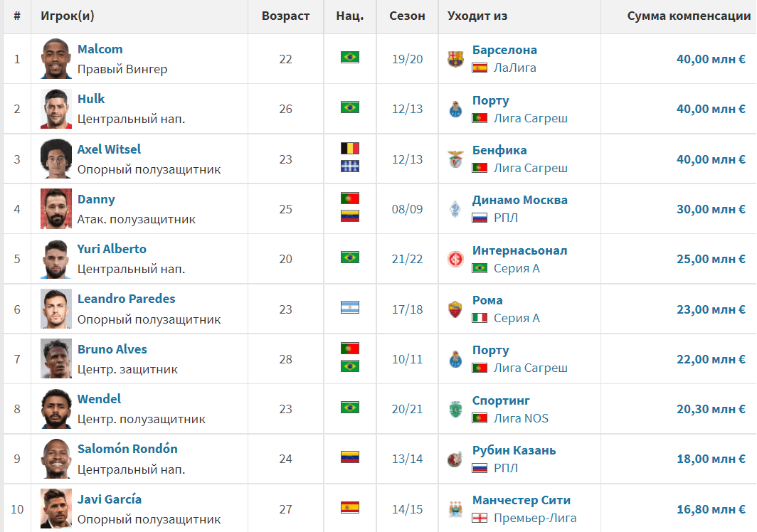
Task: Click Sporting club crest icon
Action: [x=455, y=410]
